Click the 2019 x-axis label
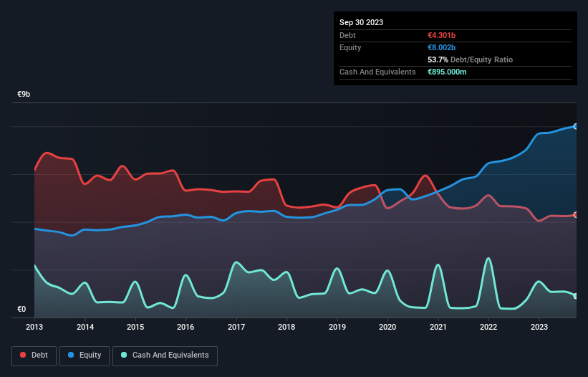This screenshot has height=377, width=588. (337, 327)
